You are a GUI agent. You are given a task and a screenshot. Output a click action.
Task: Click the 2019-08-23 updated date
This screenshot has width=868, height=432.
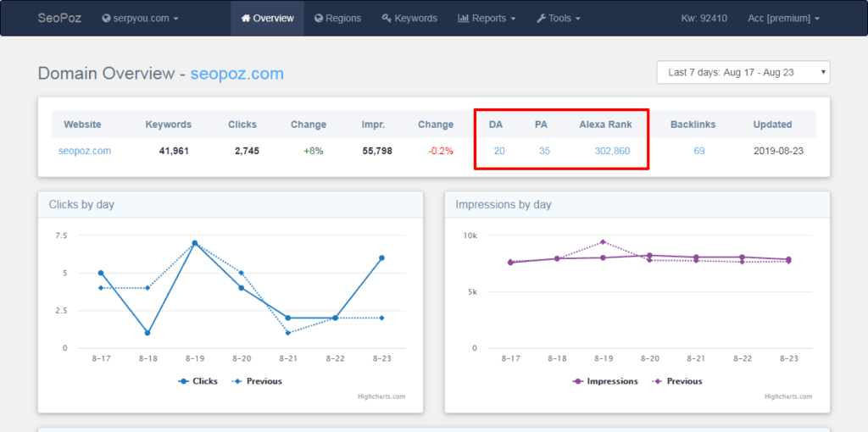coord(779,151)
